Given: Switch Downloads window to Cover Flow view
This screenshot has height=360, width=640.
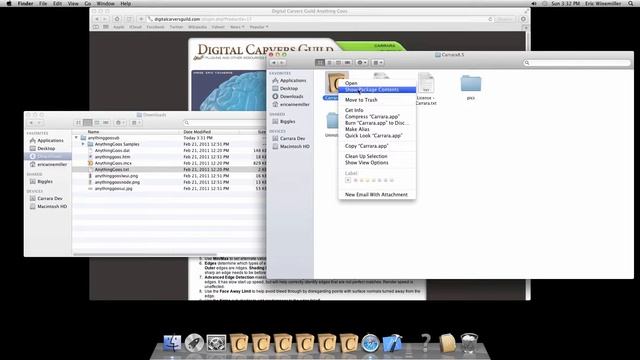Looking at the screenshot, I should pos(106,122).
